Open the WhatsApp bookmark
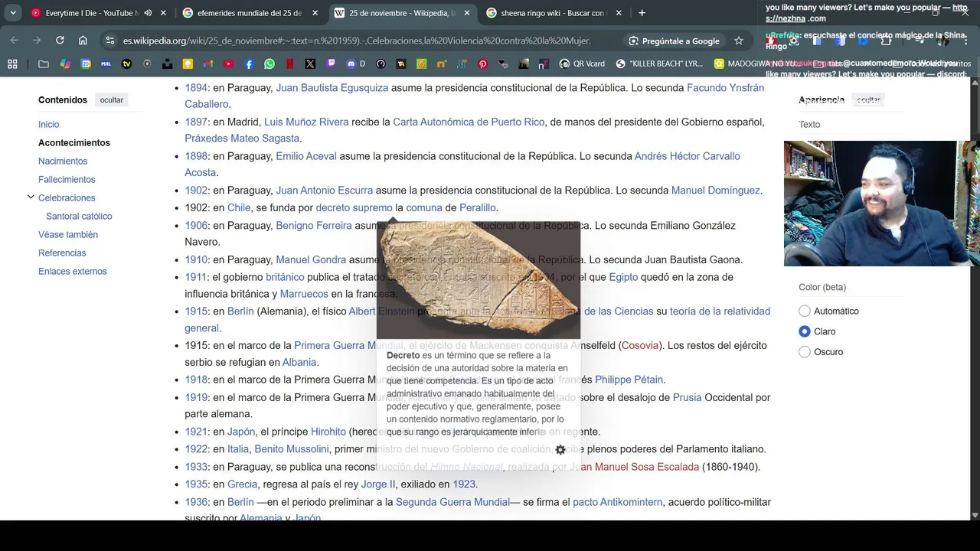 269,64
